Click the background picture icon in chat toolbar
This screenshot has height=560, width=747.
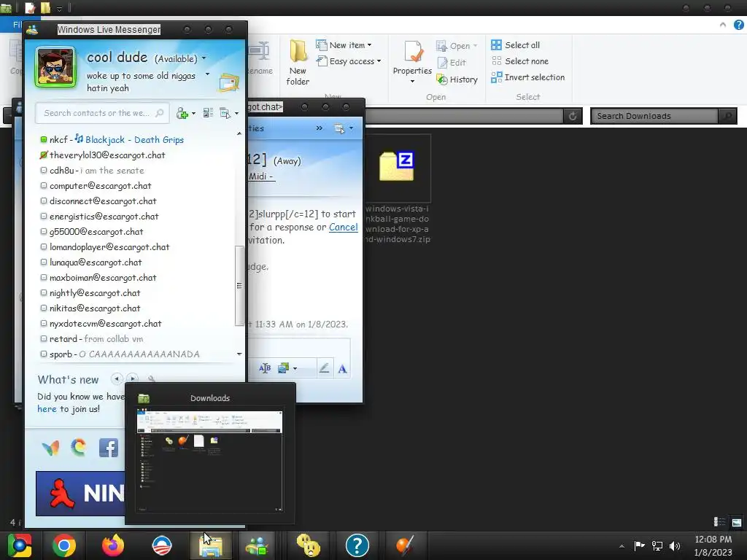tap(284, 368)
